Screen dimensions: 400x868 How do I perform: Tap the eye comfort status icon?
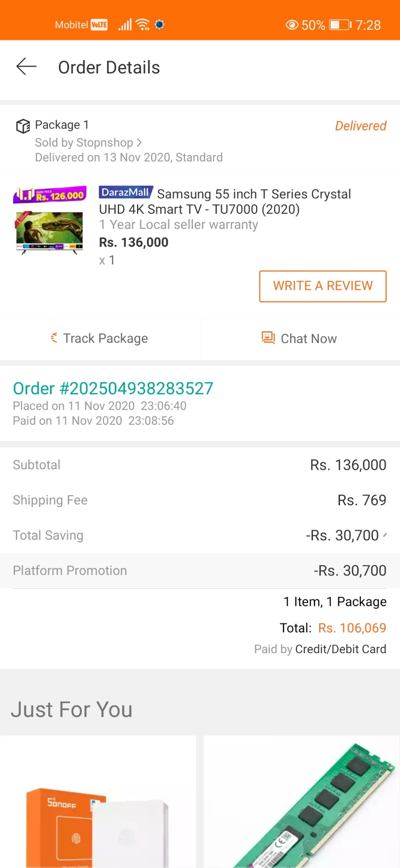(292, 25)
